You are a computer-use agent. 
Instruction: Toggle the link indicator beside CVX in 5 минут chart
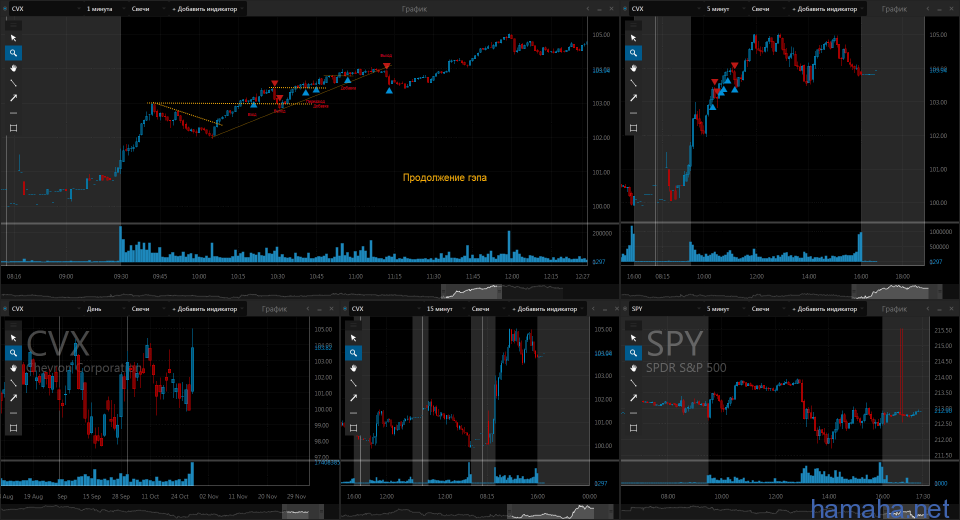(625, 9)
